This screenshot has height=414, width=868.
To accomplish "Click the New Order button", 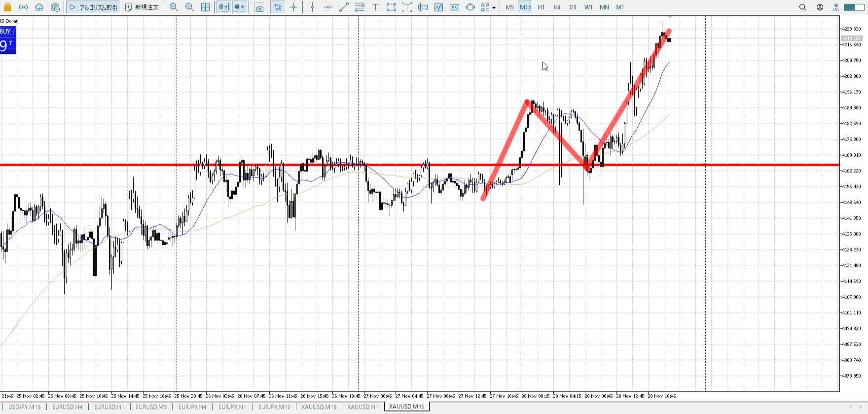I will coord(142,7).
